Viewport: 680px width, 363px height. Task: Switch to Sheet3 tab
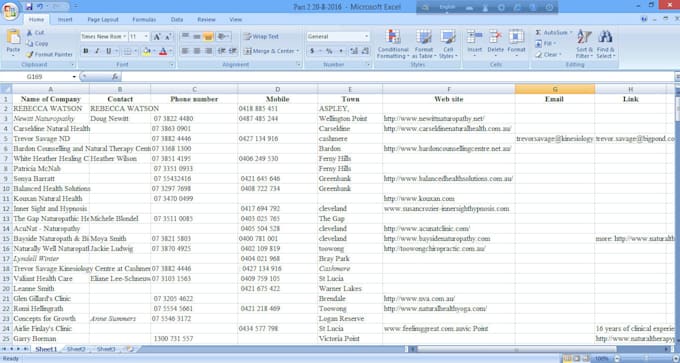[x=106, y=349]
